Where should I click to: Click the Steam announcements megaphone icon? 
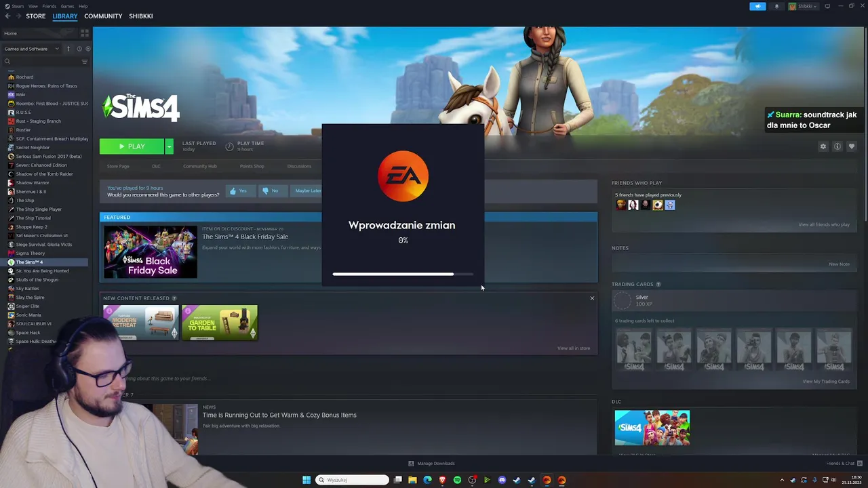(757, 6)
